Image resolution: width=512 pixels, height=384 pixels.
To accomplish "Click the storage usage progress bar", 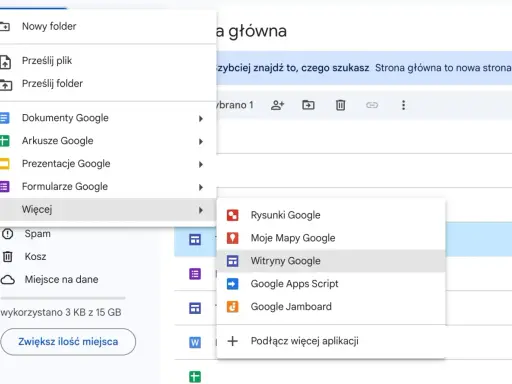I will (63, 298).
